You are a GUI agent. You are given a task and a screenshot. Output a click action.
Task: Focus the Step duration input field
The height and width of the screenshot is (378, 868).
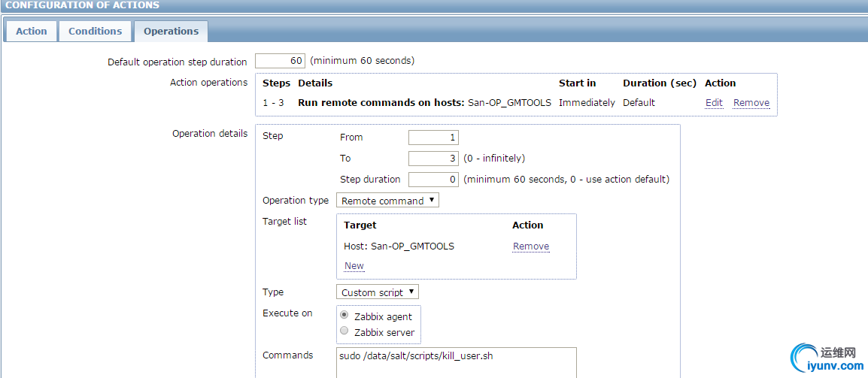pos(433,180)
